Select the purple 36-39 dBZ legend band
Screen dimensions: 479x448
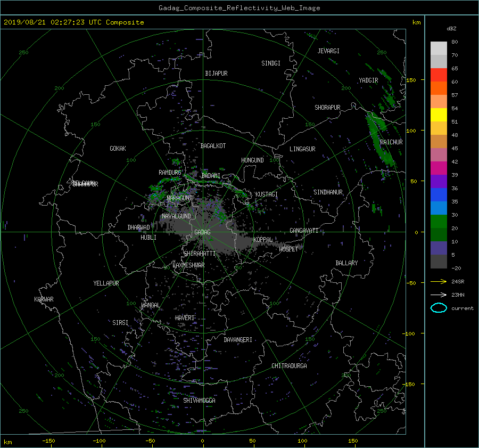pos(439,181)
